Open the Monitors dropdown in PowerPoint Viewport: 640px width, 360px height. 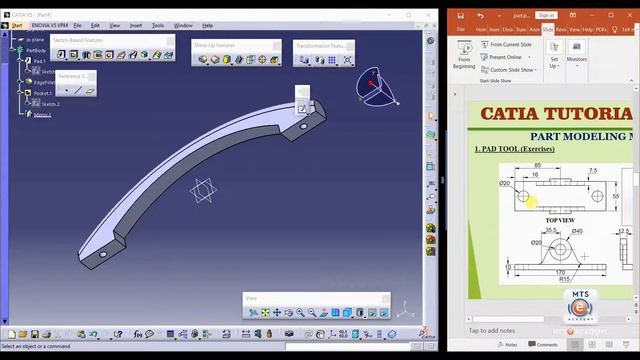pyautogui.click(x=577, y=54)
